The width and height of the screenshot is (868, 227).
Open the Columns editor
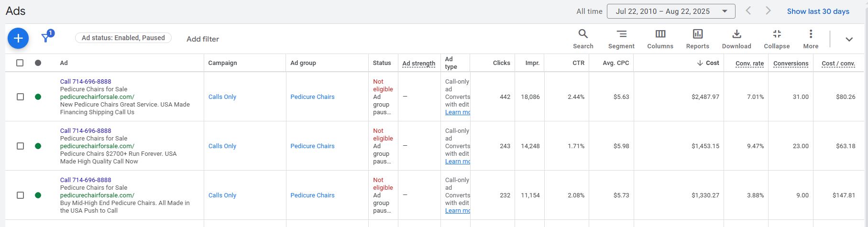point(660,39)
